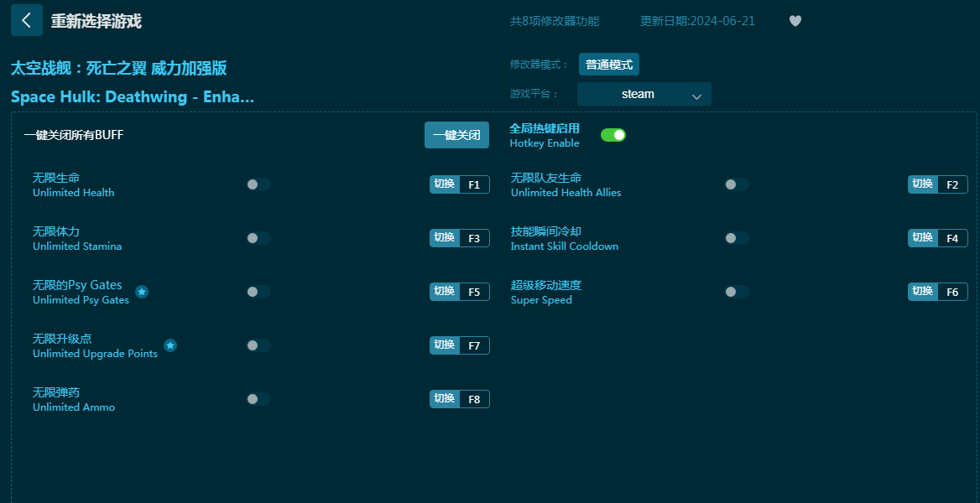This screenshot has height=503, width=980.
Task: Click the 切换 F5 hotkey button
Action: (x=460, y=292)
